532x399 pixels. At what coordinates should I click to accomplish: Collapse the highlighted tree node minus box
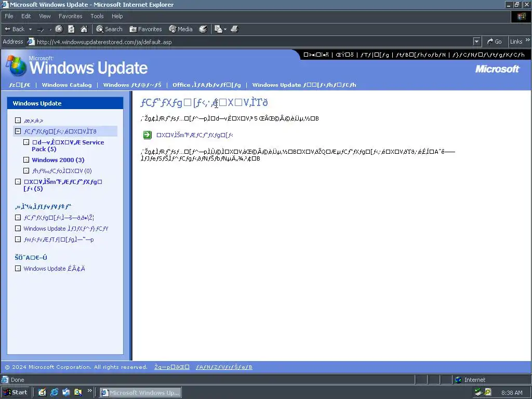[18, 131]
